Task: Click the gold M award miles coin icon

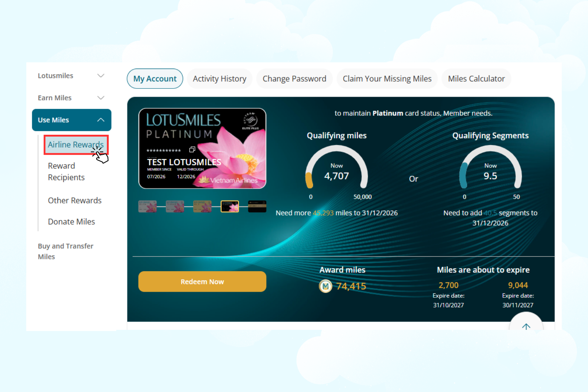Action: 326,286
